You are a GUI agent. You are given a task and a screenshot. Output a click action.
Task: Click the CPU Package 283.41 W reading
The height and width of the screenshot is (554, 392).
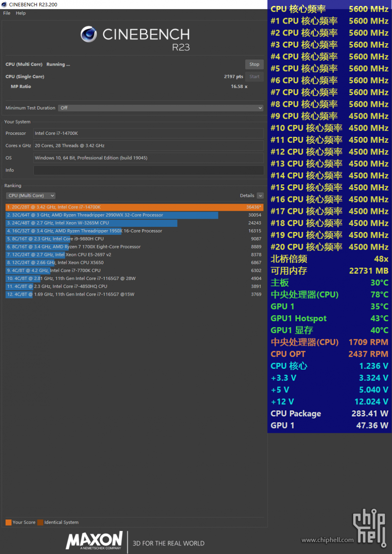(330, 414)
